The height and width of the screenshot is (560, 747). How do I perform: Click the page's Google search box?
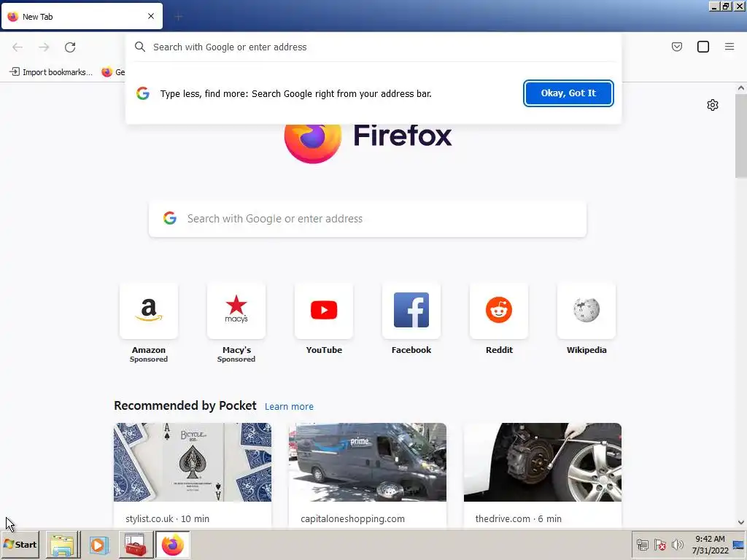tap(368, 219)
